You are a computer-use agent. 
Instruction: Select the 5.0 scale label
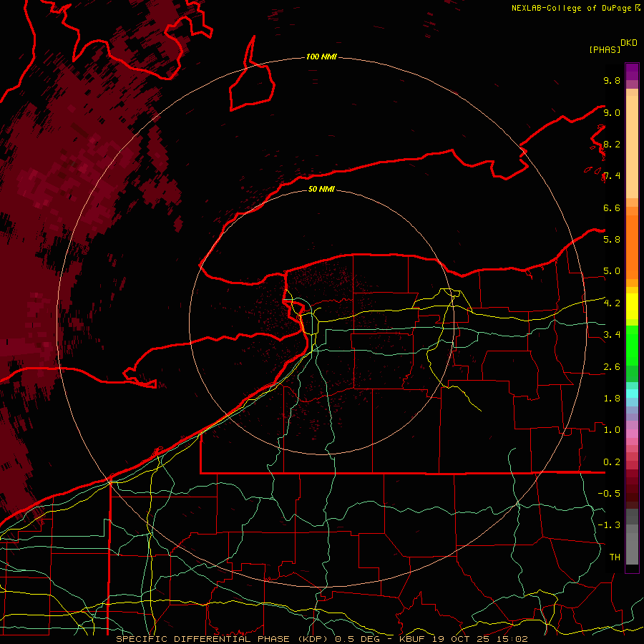click(x=612, y=271)
